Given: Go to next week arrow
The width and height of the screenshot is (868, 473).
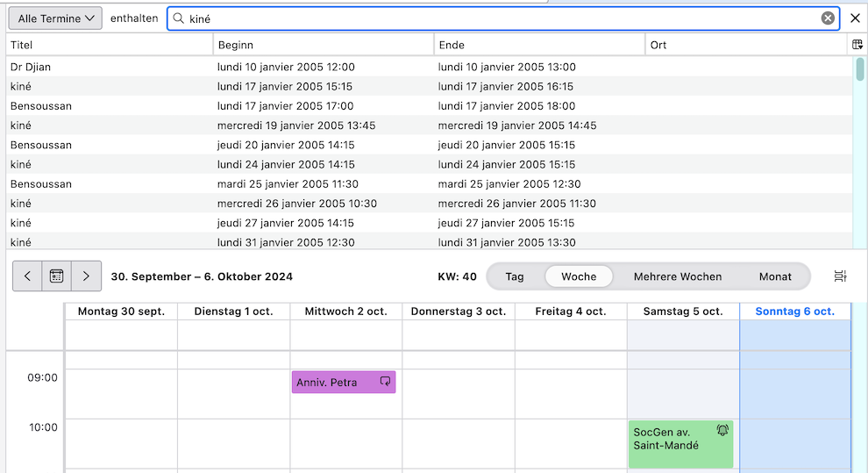Looking at the screenshot, I should coord(86,276).
